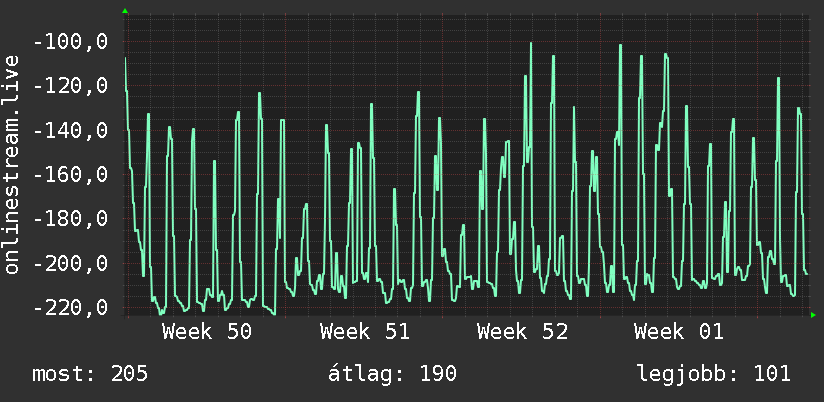Viewport: 824px width, 402px height.
Task: Click the "-200,0" y-axis value
Action: [71, 263]
